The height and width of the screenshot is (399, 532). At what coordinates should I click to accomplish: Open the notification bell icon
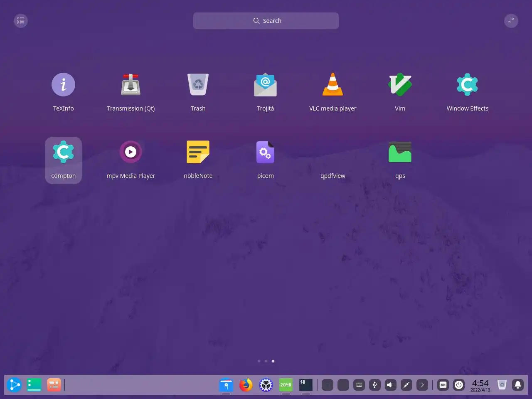point(518,385)
